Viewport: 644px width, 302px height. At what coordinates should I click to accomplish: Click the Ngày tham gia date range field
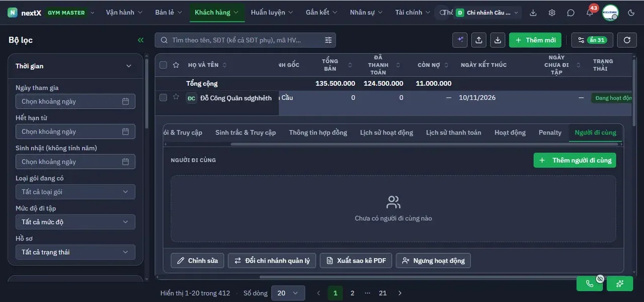tap(75, 102)
